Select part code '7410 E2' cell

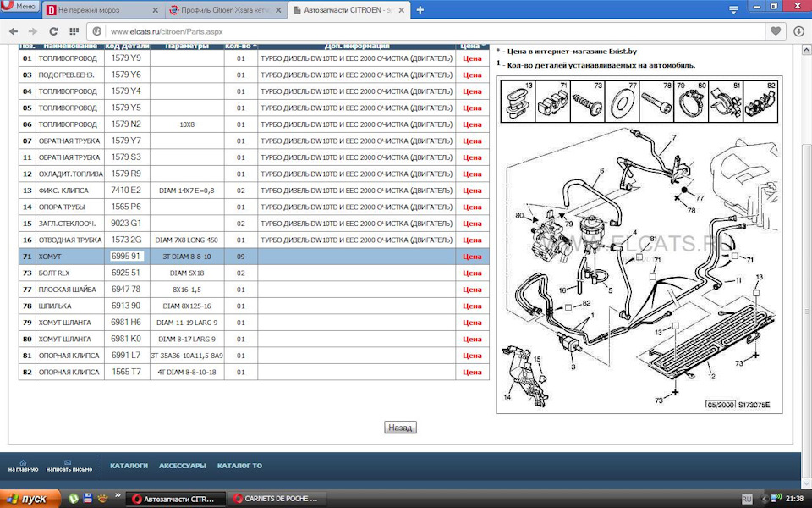(x=126, y=190)
